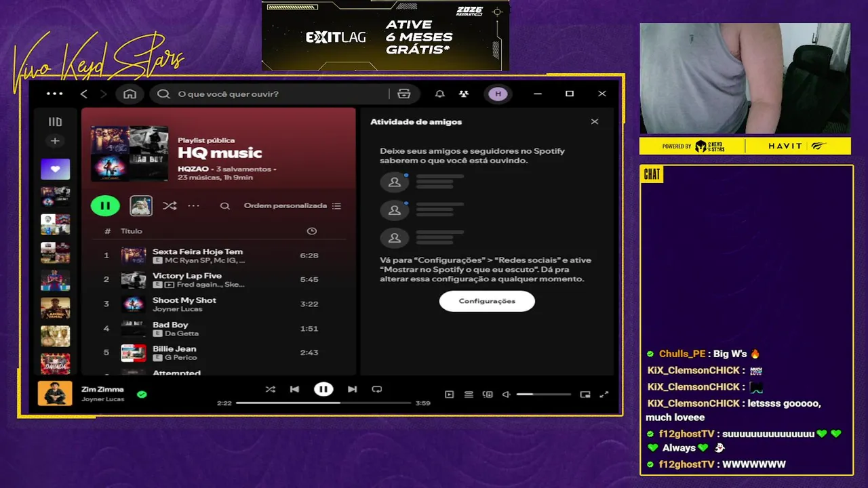
Task: Toggle playlist shuffle next to pause button
Action: tap(169, 205)
